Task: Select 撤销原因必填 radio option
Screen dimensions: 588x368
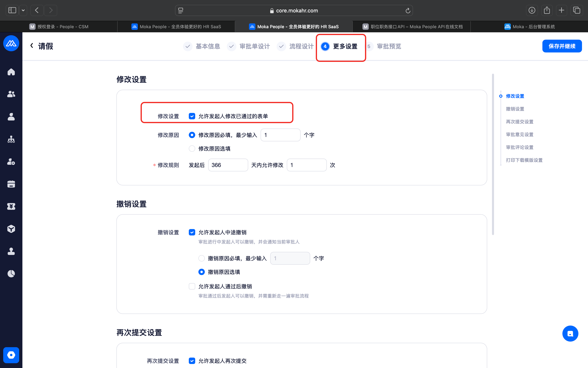Action: pyautogui.click(x=201, y=258)
